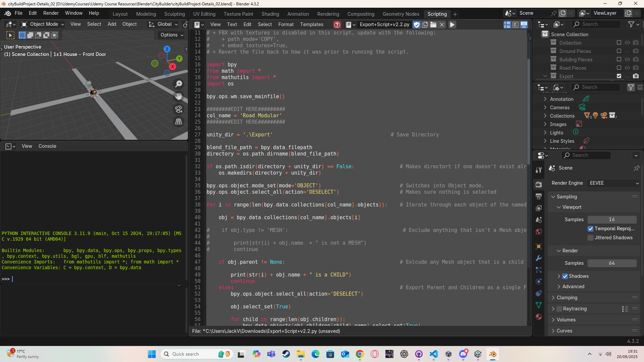Screen dimensions: 644x362
Task: Open the Console menu
Action: pyautogui.click(x=47, y=146)
